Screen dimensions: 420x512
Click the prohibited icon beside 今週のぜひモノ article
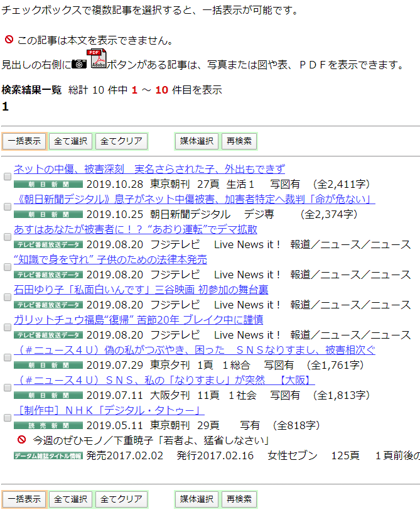22,440
